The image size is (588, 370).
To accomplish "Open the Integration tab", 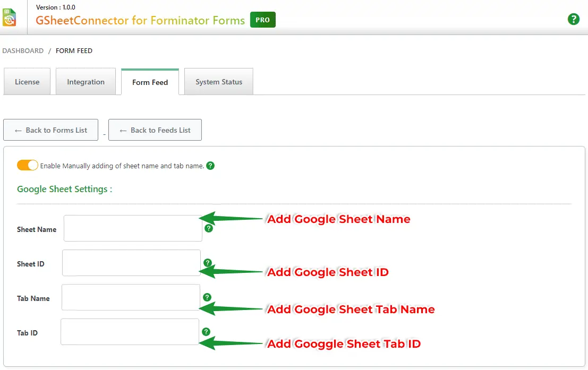I will coord(86,82).
